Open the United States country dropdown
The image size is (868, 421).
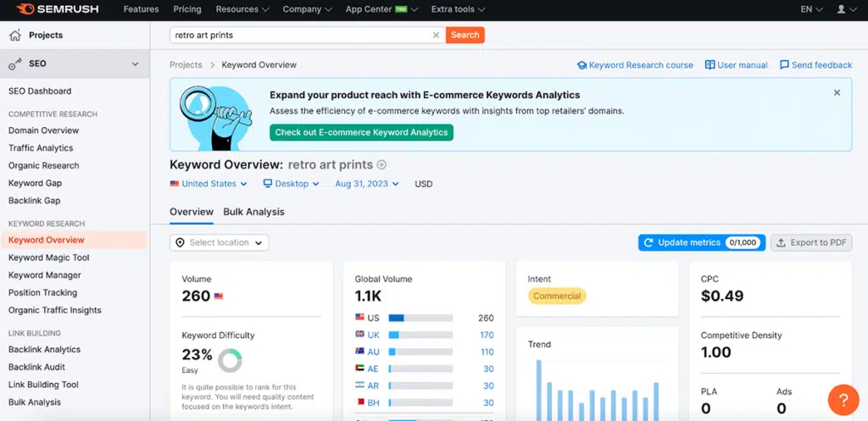(x=209, y=184)
